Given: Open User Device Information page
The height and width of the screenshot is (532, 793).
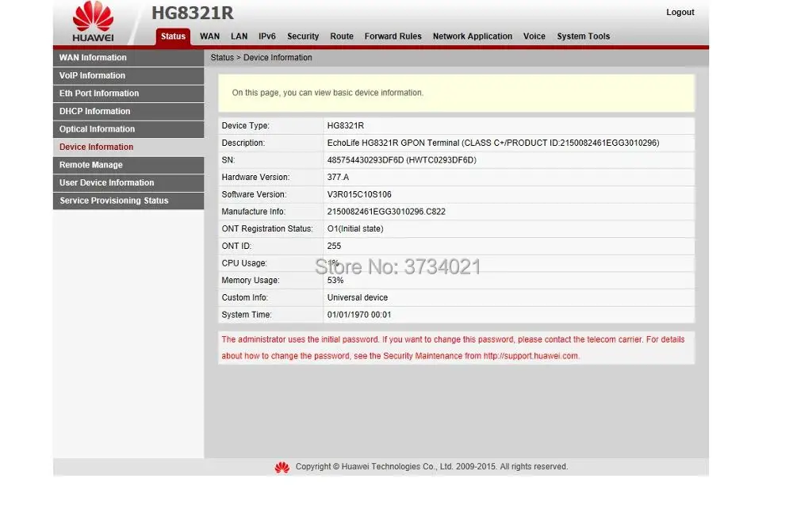Looking at the screenshot, I should (128, 182).
